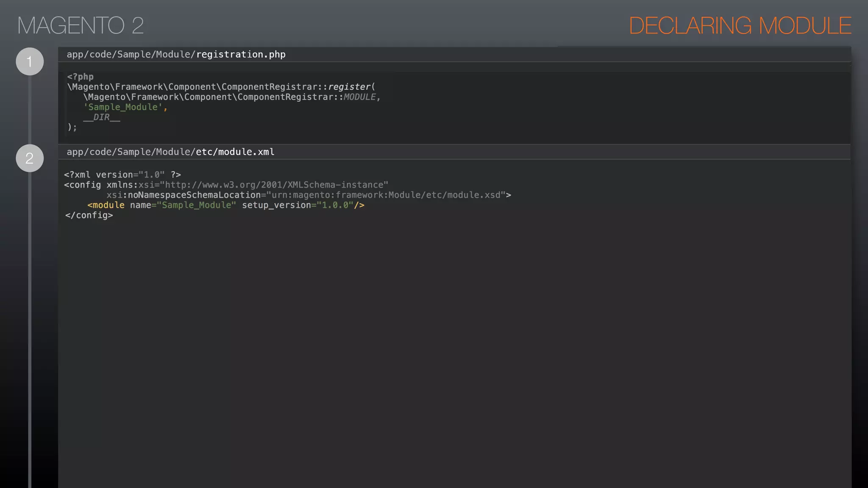
Task: Click the </config> closing tag
Action: click(x=89, y=215)
